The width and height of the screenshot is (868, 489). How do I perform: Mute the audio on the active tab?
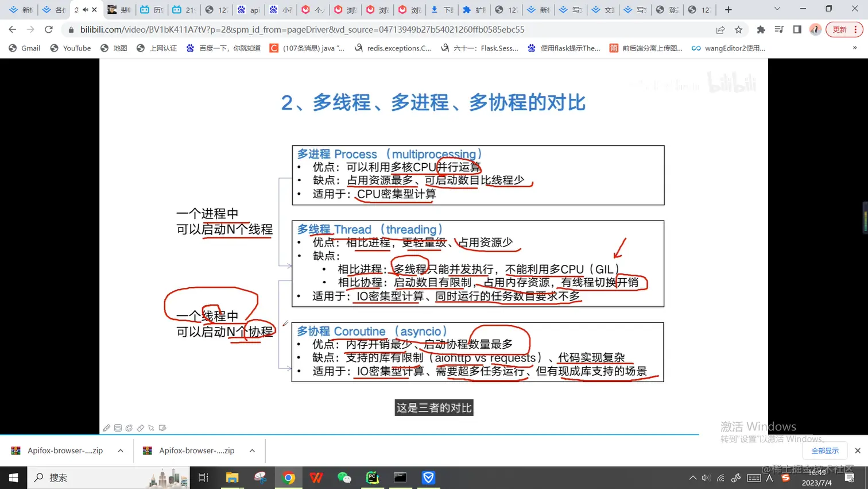85,10
